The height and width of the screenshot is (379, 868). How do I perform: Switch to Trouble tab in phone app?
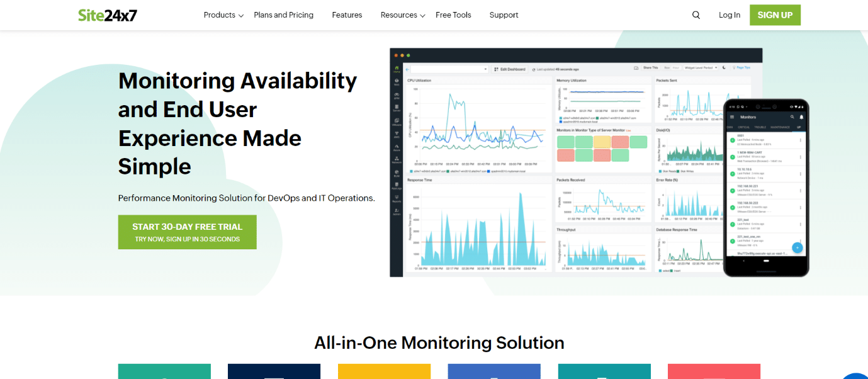760,127
